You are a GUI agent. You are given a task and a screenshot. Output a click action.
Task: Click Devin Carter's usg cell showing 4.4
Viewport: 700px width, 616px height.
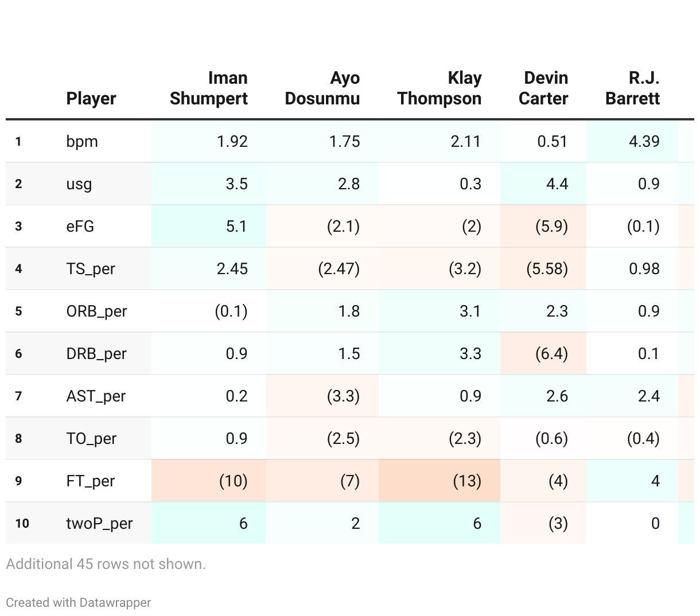[557, 184]
